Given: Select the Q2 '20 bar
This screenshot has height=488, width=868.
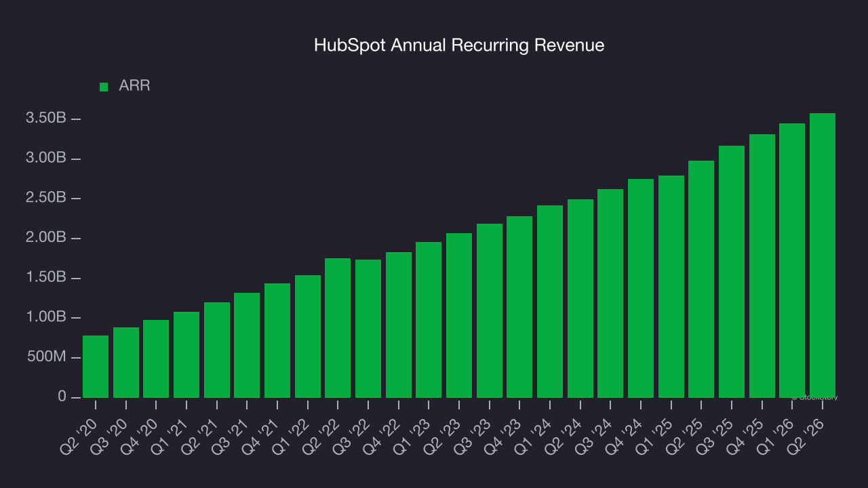Looking at the screenshot, I should [x=96, y=367].
